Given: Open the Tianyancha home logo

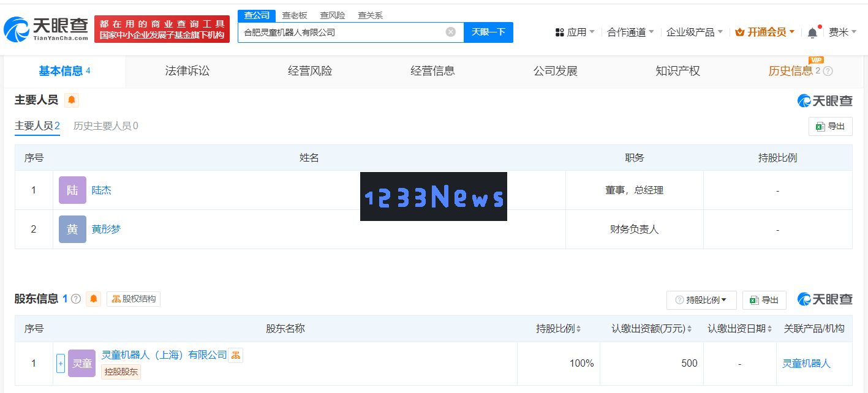Looking at the screenshot, I should [x=46, y=29].
